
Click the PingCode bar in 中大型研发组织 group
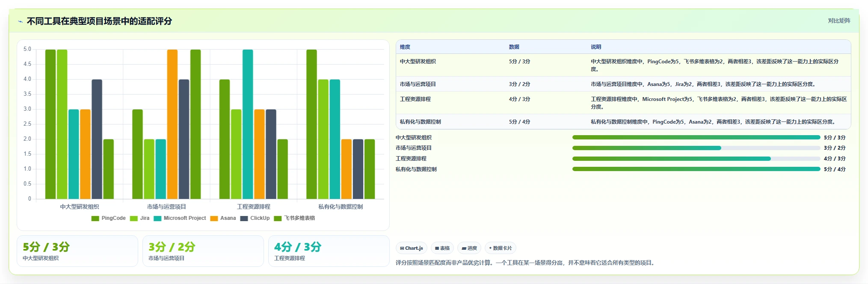(50, 124)
